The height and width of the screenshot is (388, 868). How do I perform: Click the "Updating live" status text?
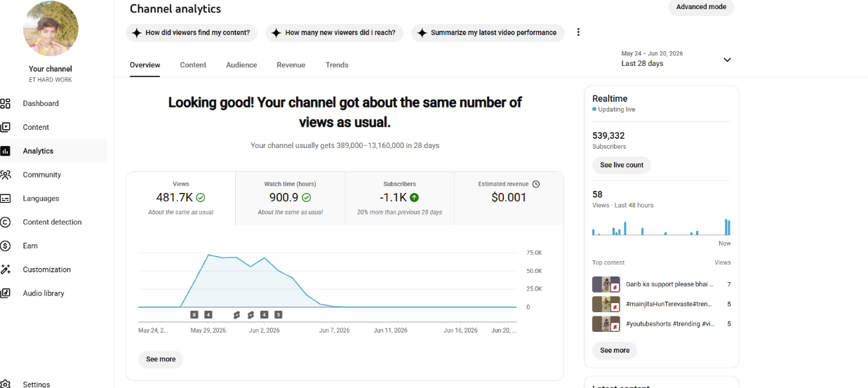(x=617, y=109)
